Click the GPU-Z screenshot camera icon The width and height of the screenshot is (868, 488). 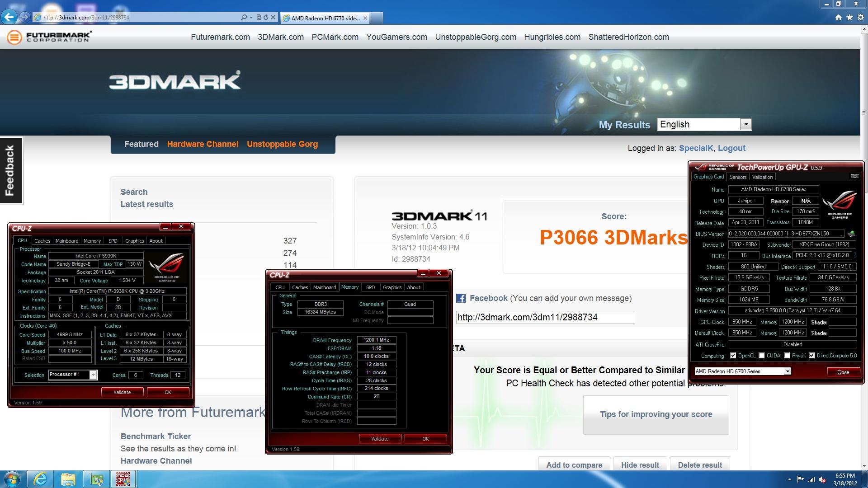pos(854,177)
